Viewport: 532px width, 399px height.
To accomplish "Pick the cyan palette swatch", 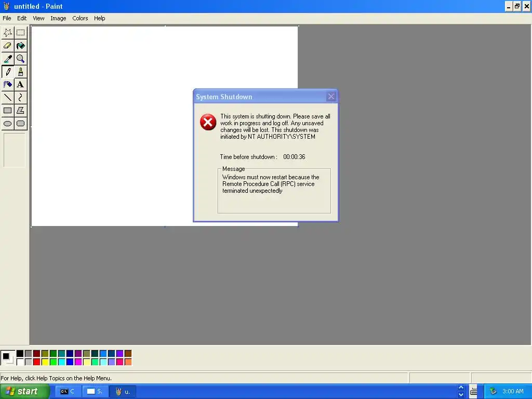I will (x=61, y=362).
